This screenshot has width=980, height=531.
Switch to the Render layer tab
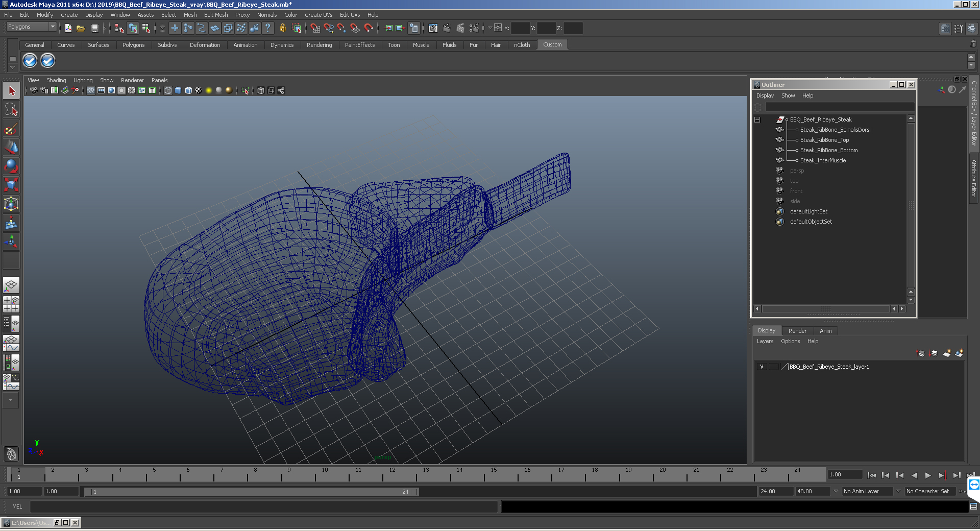798,331
